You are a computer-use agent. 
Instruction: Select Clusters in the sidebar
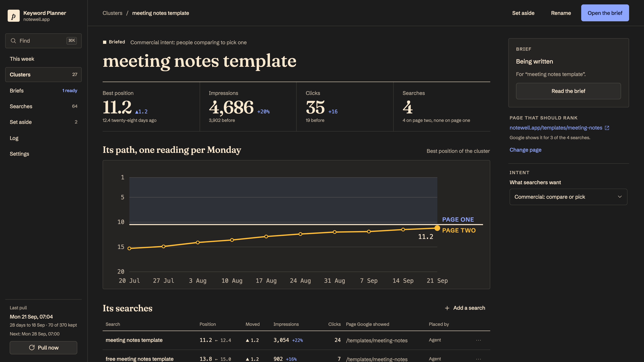pyautogui.click(x=43, y=74)
